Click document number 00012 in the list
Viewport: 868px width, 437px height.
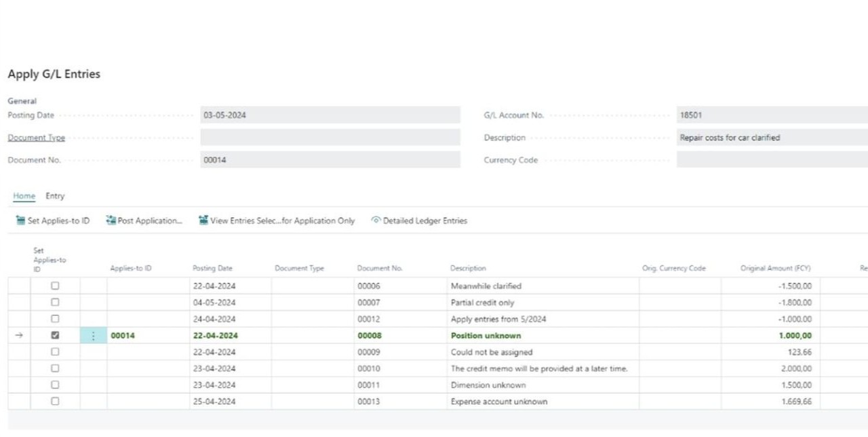point(369,319)
